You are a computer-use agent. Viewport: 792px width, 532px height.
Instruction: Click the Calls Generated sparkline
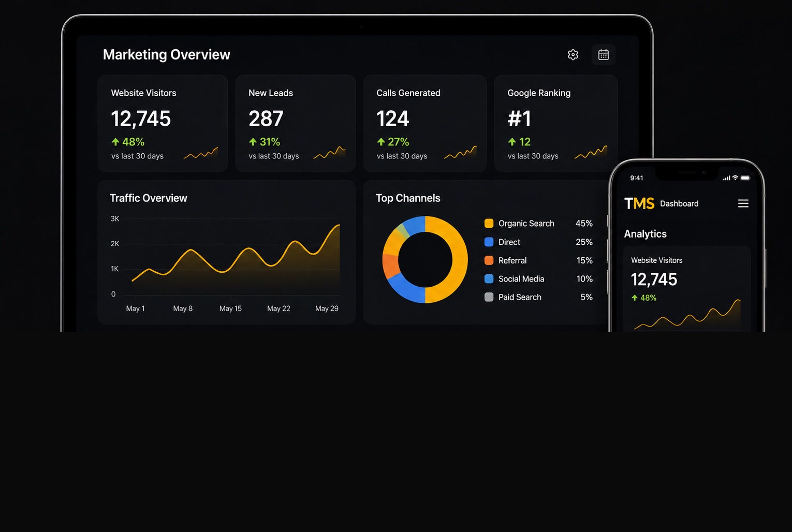(x=460, y=153)
